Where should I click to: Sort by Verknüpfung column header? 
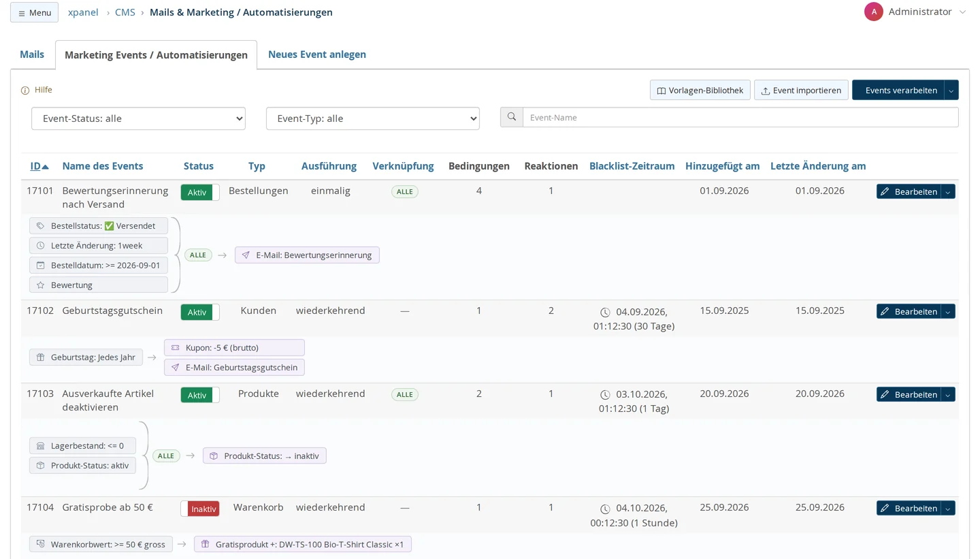[x=403, y=166]
